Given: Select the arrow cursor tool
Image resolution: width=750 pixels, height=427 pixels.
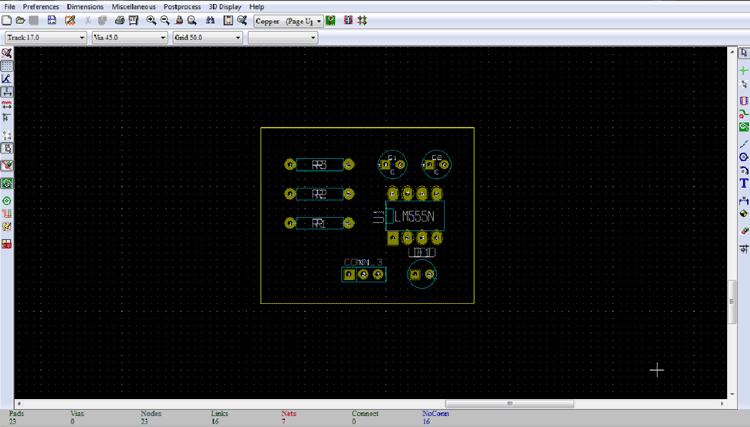Looking at the screenshot, I should [743, 53].
